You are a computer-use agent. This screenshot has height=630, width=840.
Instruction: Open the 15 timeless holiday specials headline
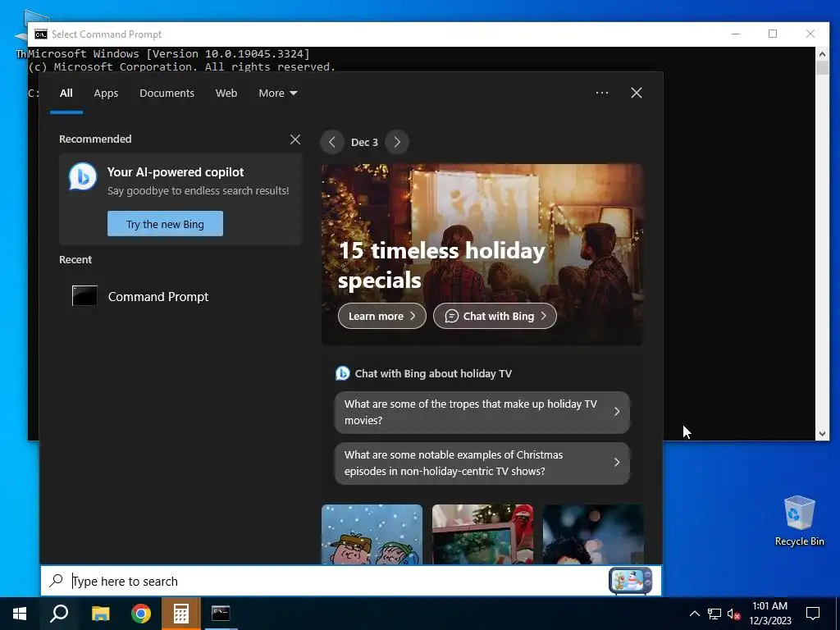pyautogui.click(x=442, y=265)
